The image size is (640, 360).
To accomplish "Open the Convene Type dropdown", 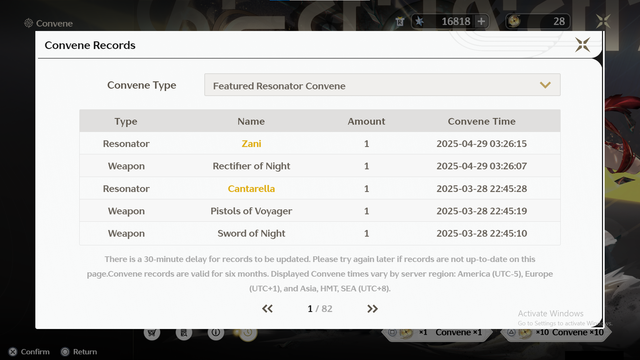I will [382, 85].
